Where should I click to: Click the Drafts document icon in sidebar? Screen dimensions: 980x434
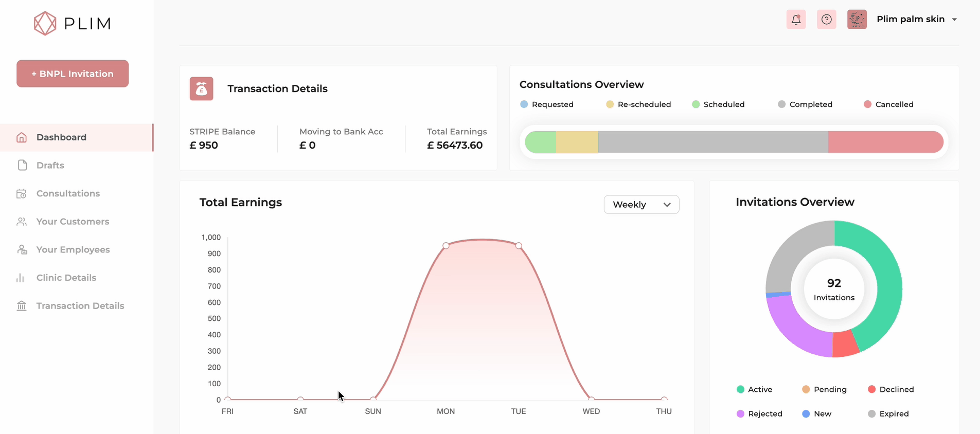point(22,165)
